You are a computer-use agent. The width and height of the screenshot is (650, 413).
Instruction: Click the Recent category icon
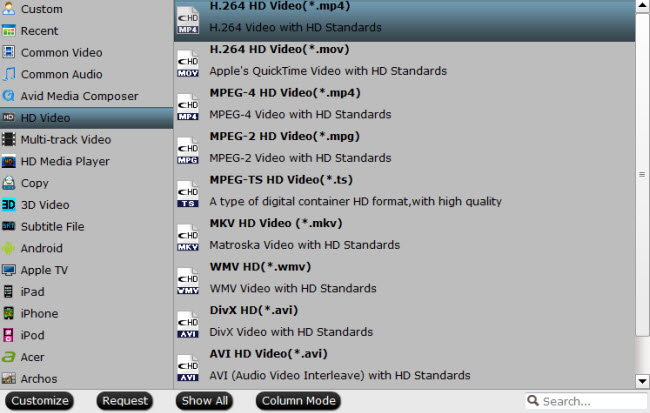(x=8, y=31)
